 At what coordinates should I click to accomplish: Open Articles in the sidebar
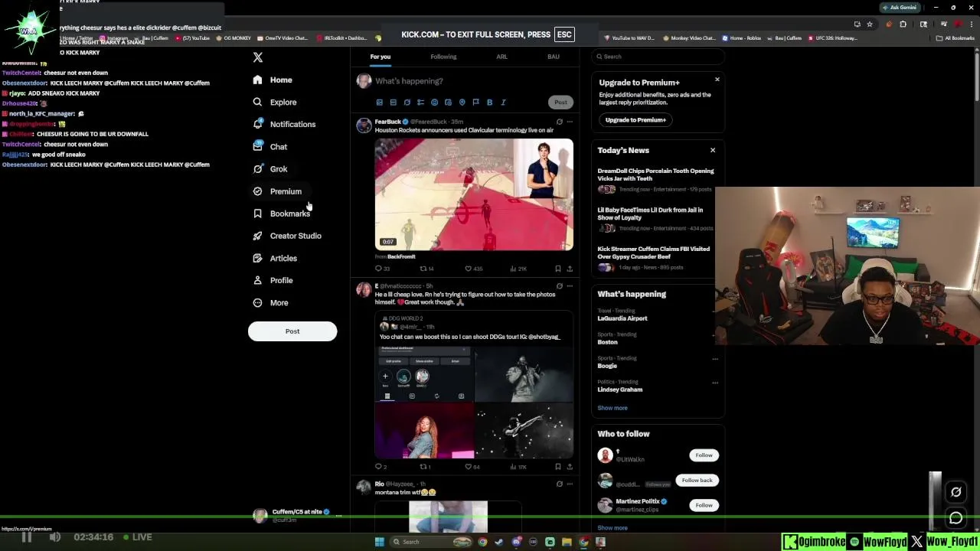[274, 258]
